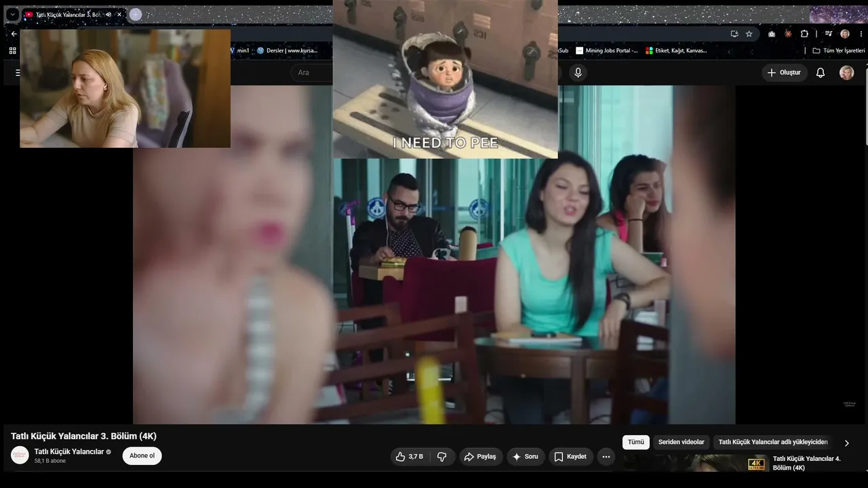Image resolution: width=868 pixels, height=488 pixels.
Task: Open the Chrome profile avatar
Action: click(845, 34)
